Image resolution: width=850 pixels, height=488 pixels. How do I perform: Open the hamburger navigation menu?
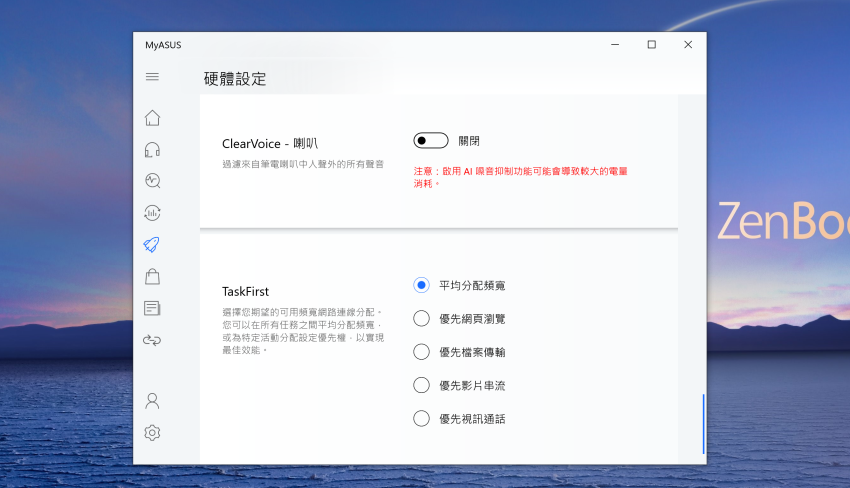pyautogui.click(x=152, y=77)
